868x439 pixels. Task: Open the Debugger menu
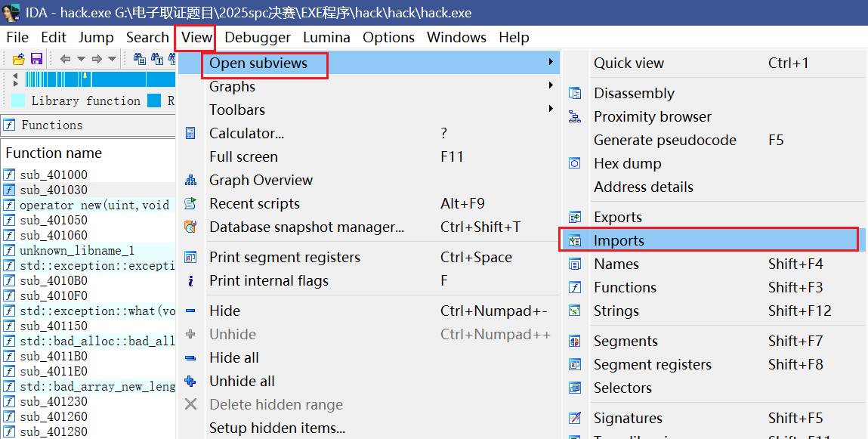pyautogui.click(x=257, y=37)
